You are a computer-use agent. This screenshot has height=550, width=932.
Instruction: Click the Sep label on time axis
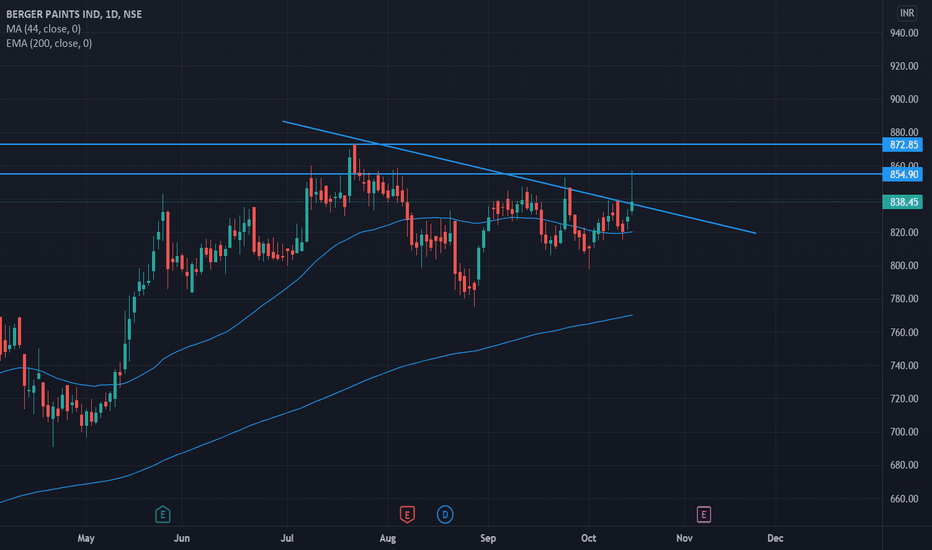tap(488, 538)
